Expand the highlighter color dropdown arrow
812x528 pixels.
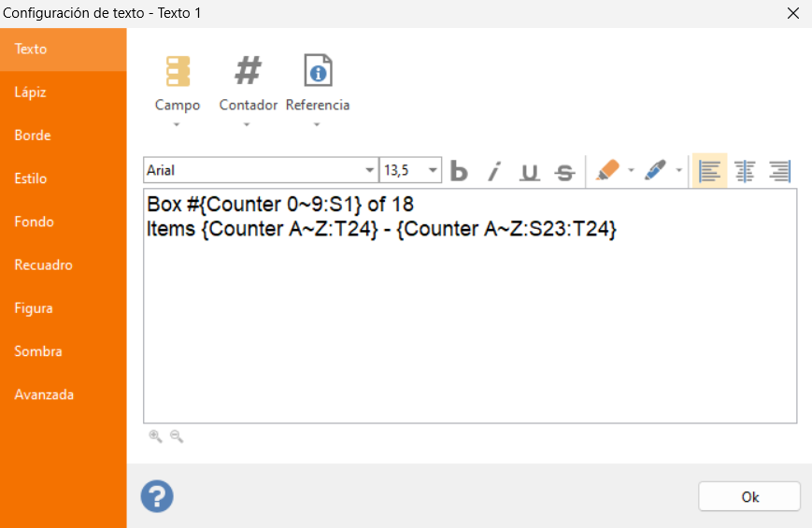[631, 170]
